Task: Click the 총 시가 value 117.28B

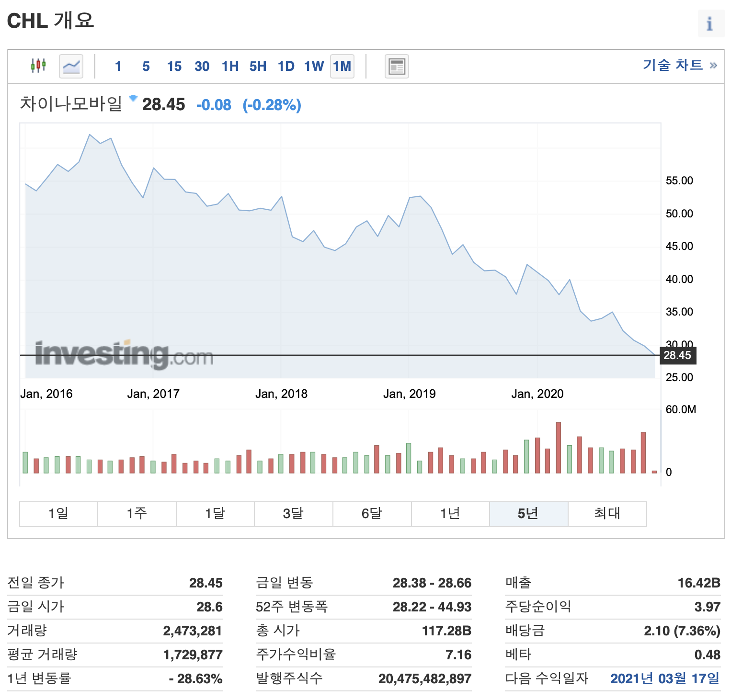Action: coord(446,631)
